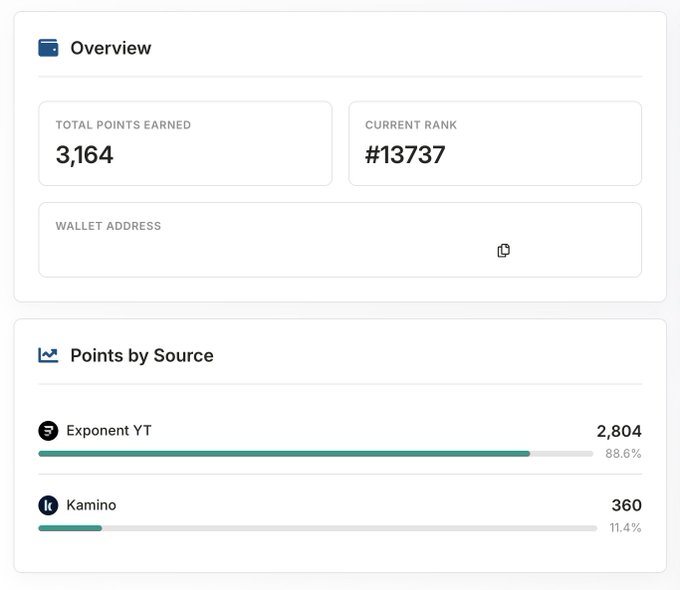Click the Exponent YT source name
This screenshot has width=680, height=590.
[x=109, y=430]
